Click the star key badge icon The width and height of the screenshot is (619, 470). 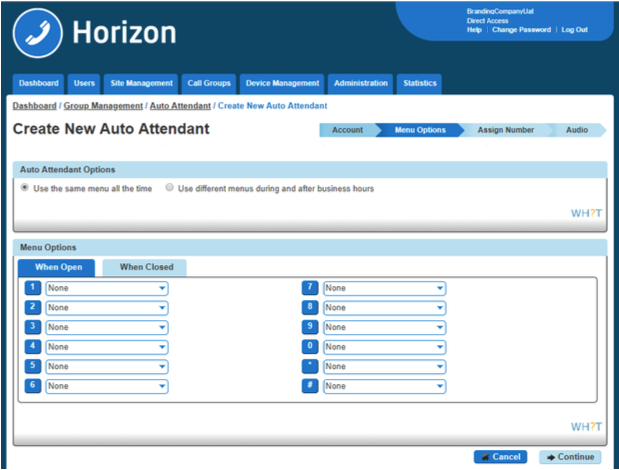pyautogui.click(x=310, y=366)
